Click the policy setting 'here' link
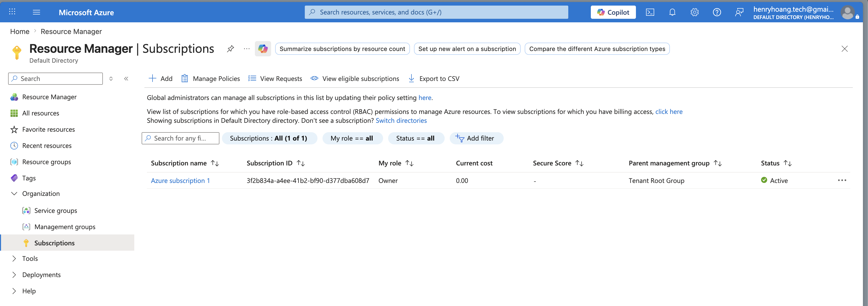This screenshot has height=306, width=868. 425,97
